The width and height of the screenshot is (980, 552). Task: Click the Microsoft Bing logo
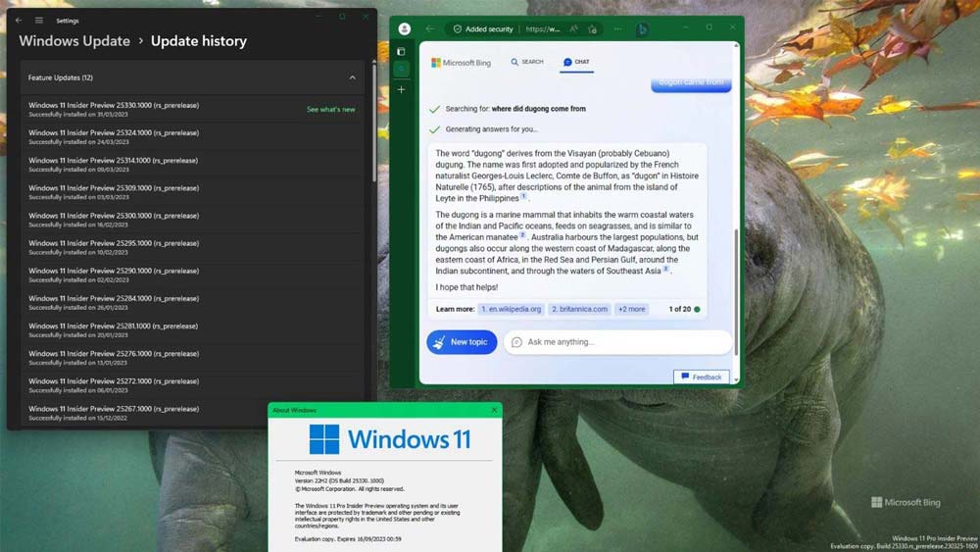(x=462, y=63)
